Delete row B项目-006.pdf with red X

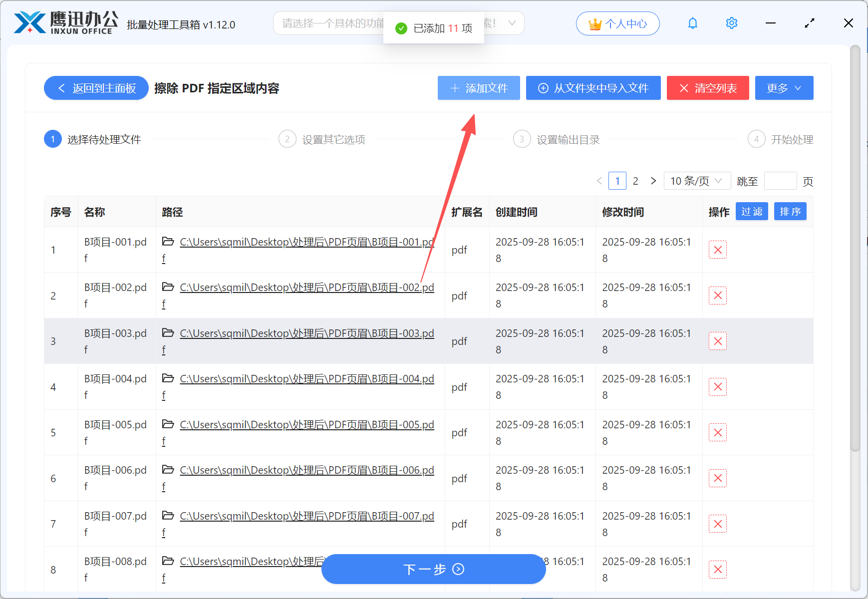(718, 478)
